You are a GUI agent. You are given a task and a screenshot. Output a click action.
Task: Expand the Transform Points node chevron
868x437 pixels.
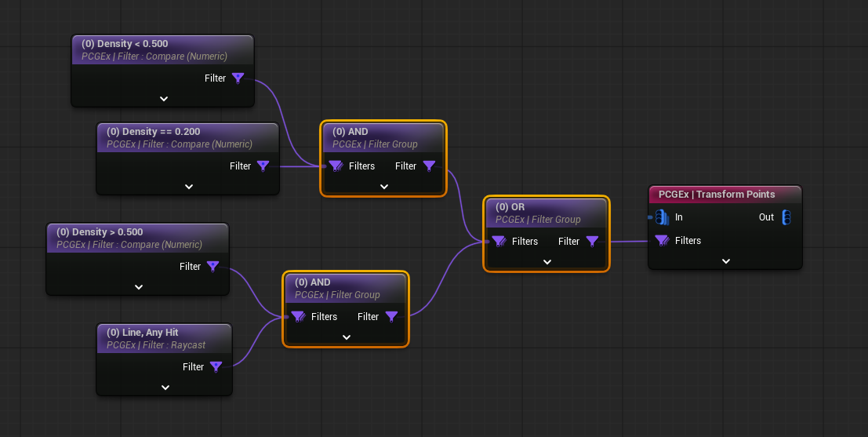coord(725,261)
